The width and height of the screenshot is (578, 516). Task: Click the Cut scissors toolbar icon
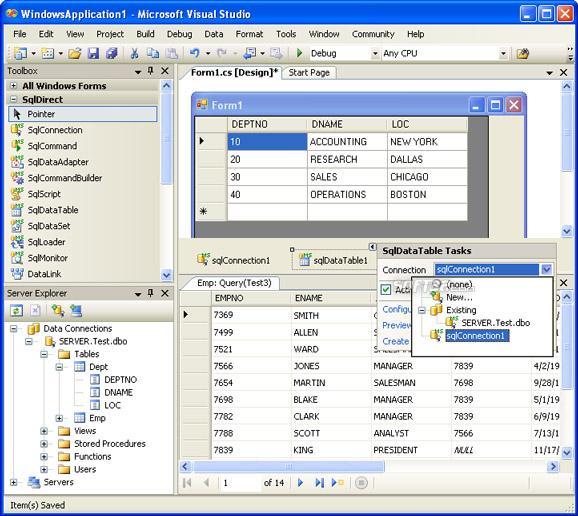[135, 54]
